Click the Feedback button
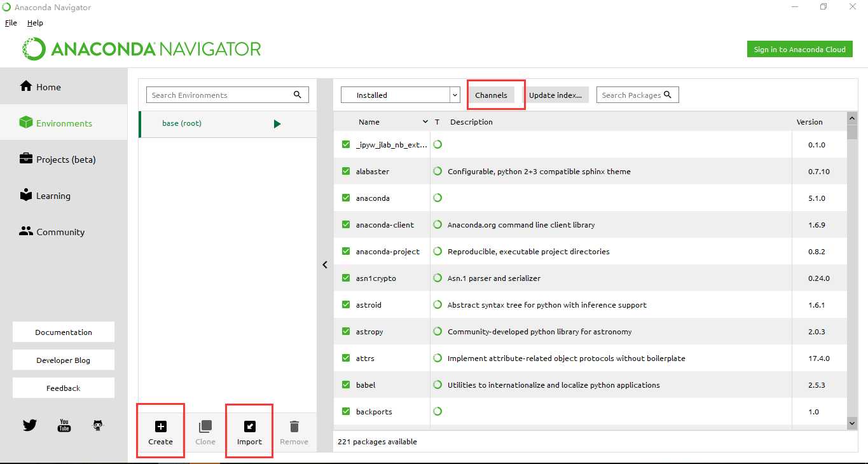This screenshot has width=868, height=464. pos(64,388)
